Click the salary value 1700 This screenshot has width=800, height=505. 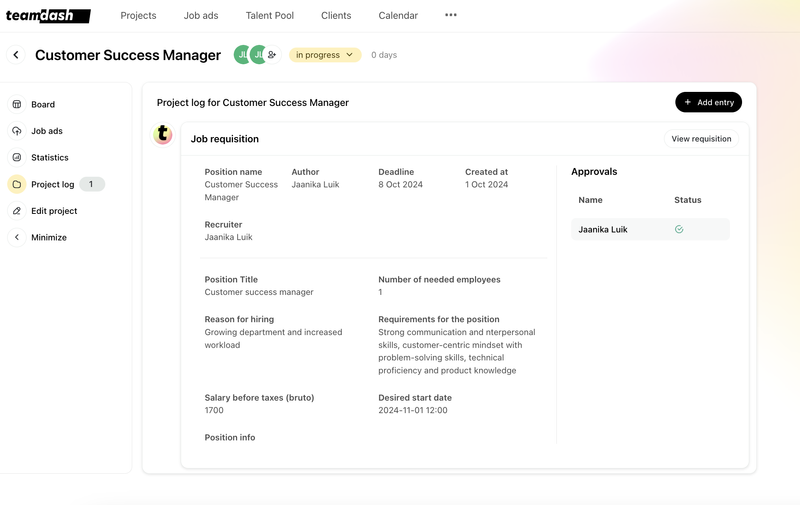pos(214,410)
